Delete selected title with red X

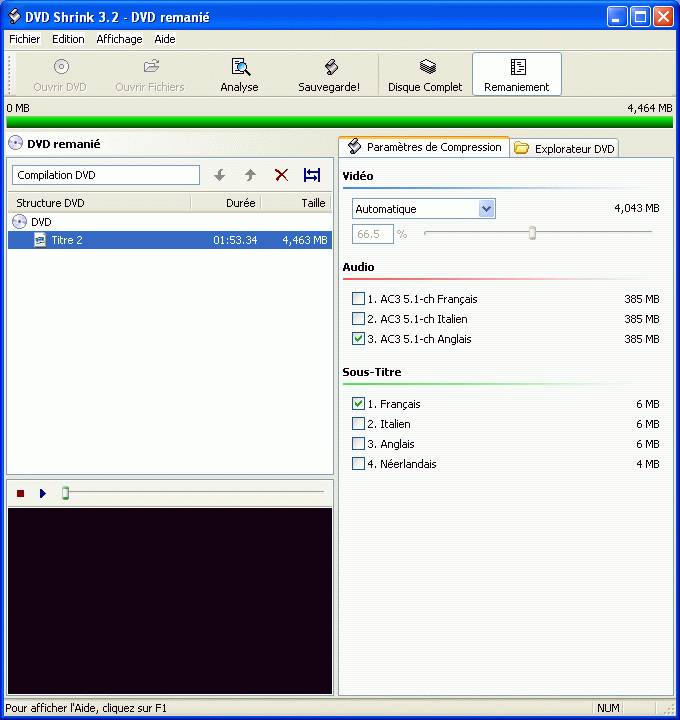(x=281, y=175)
